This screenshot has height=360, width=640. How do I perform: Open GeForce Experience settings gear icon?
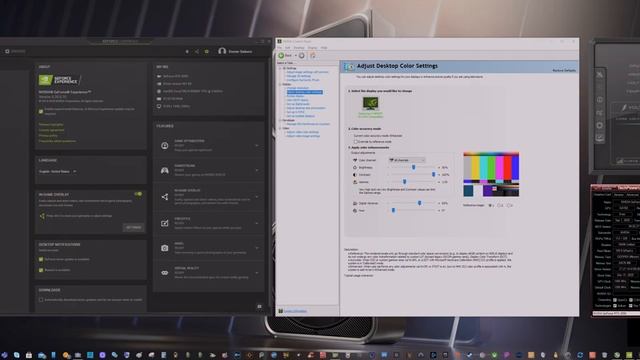pyautogui.click(x=207, y=51)
